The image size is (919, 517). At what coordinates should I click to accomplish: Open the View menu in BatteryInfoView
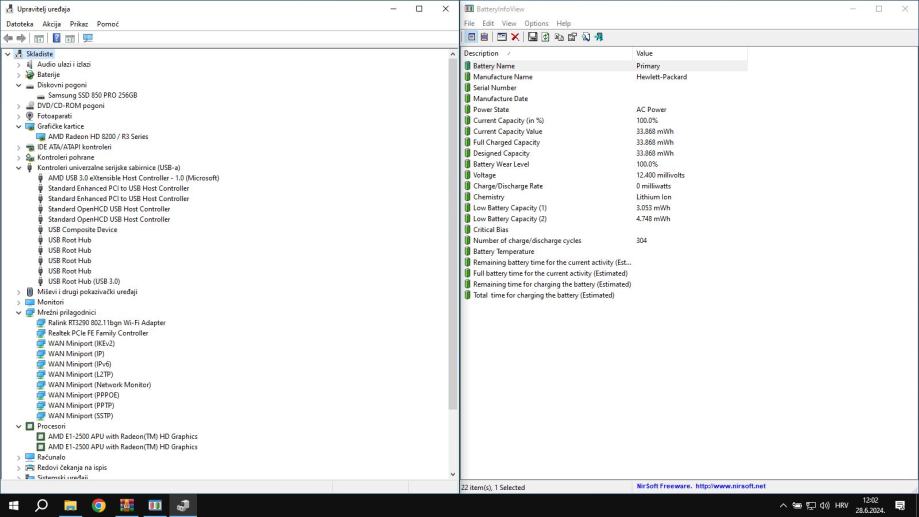509,23
